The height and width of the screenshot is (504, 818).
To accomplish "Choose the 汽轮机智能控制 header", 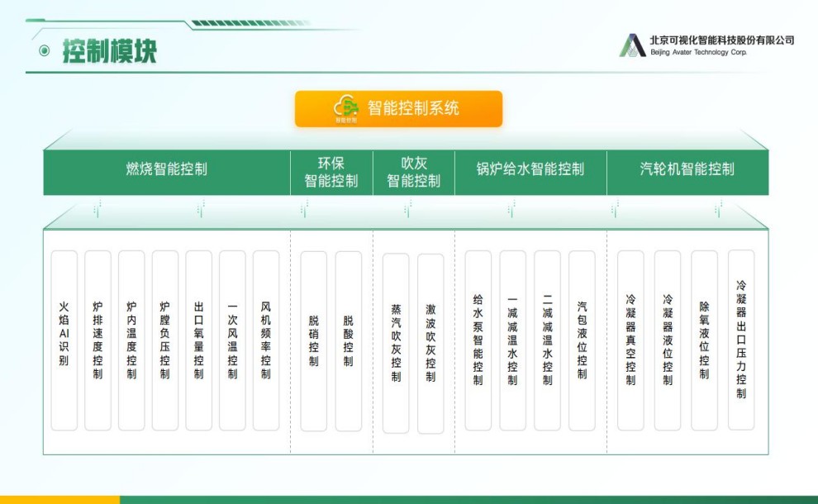I will click(x=687, y=169).
